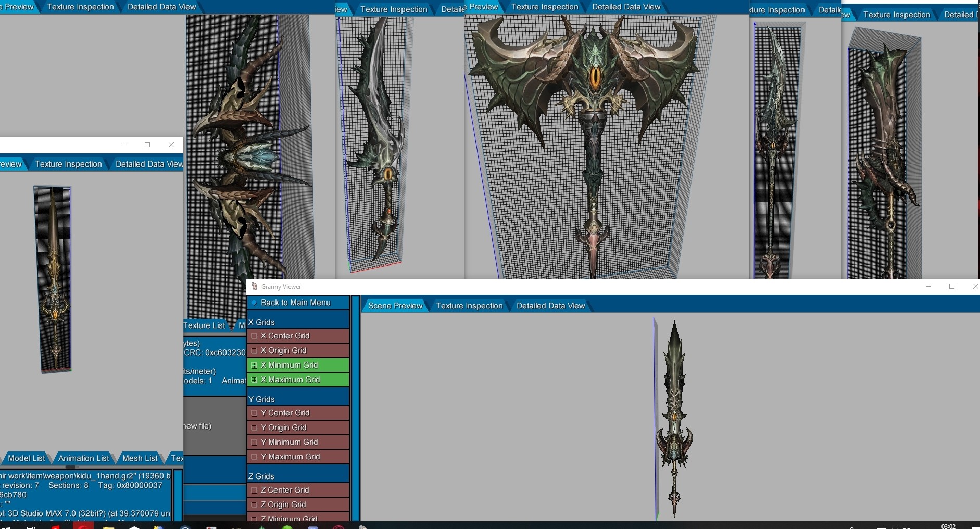Switch to the Mesh List tab
Viewport: 980px width, 529px height.
[x=140, y=458]
